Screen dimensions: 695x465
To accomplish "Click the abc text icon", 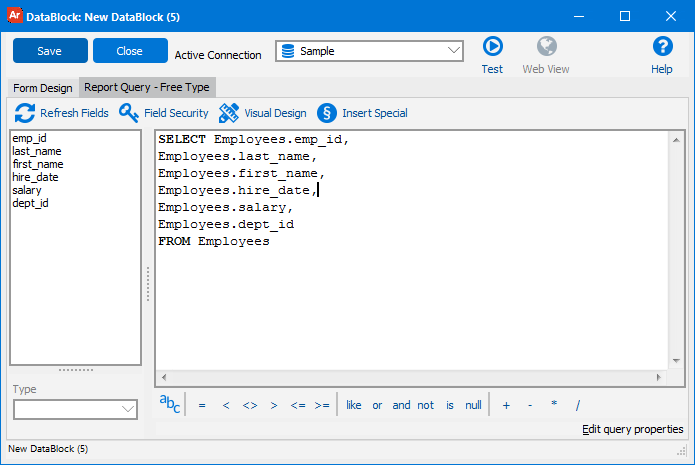I will tap(171, 404).
